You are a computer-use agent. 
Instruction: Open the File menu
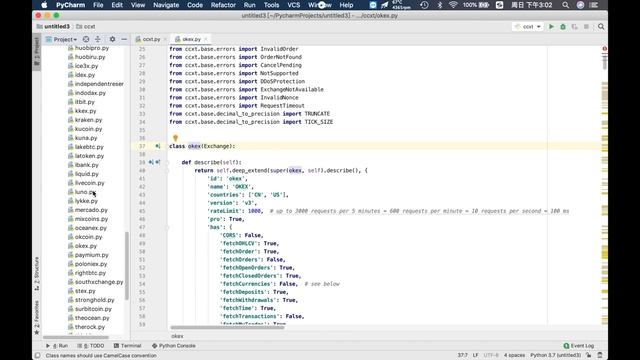[98, 5]
